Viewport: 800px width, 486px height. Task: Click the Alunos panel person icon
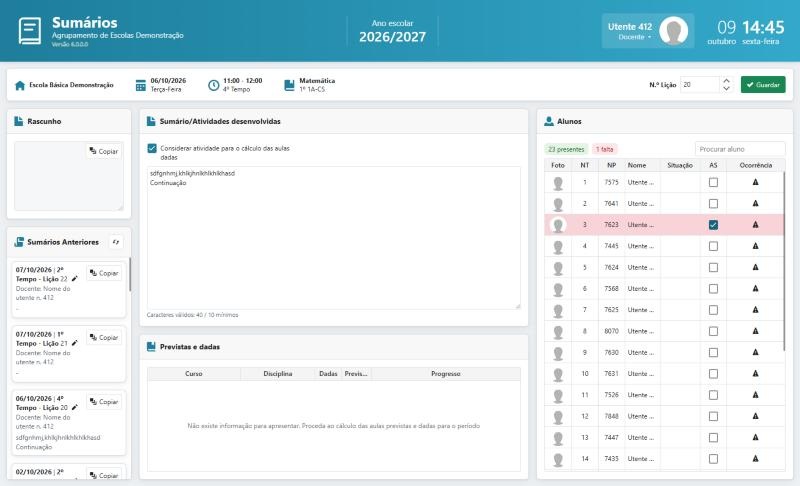pyautogui.click(x=549, y=121)
